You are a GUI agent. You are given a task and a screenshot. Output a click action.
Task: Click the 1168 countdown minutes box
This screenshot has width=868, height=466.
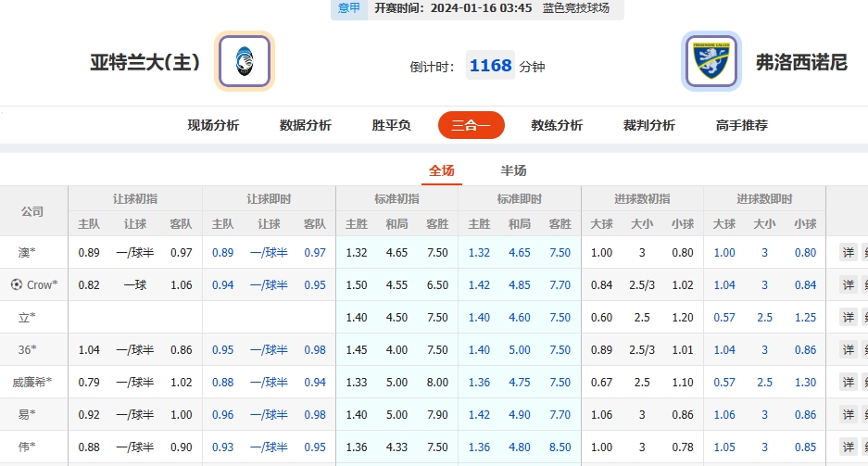(490, 66)
